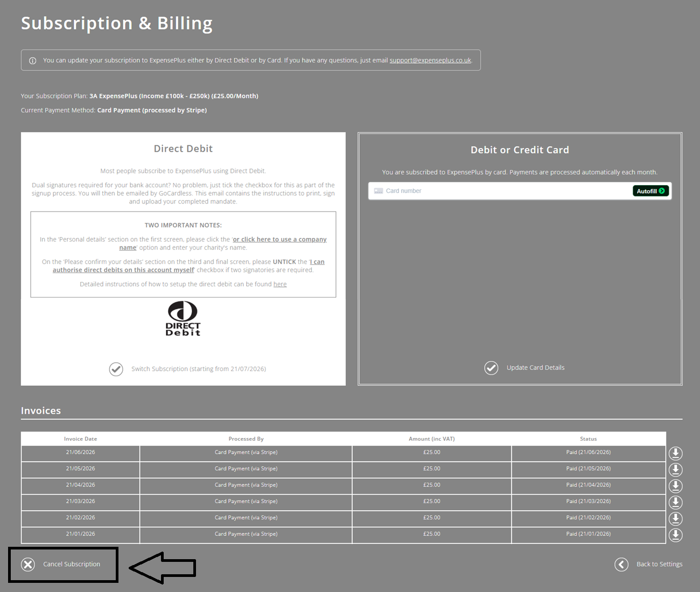This screenshot has height=592, width=700.
Task: Select the Card Payment (processed by Stripe) text
Action: pyautogui.click(x=152, y=110)
